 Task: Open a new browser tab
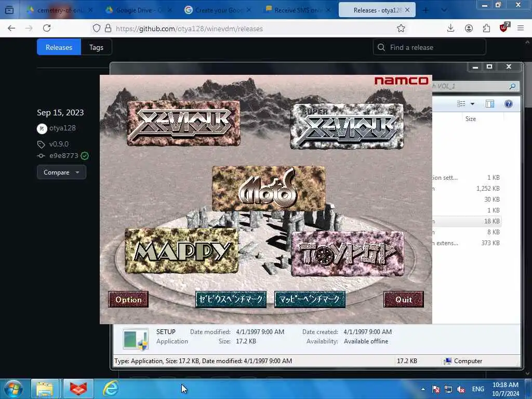[x=425, y=10]
